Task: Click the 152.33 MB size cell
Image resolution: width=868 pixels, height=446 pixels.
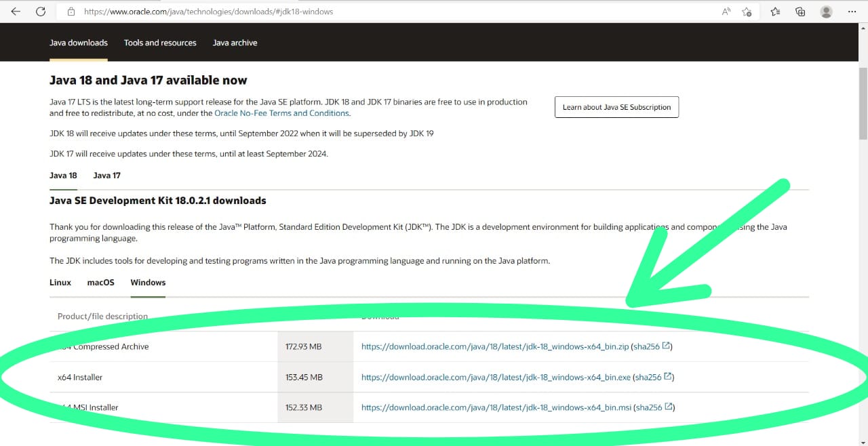Action: (x=315, y=407)
